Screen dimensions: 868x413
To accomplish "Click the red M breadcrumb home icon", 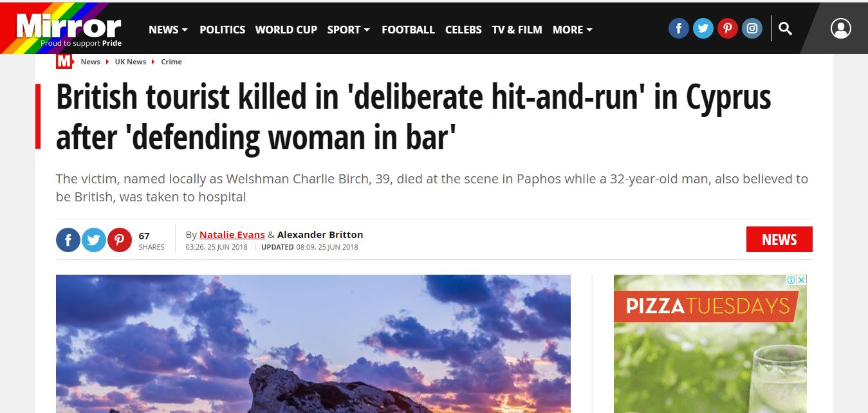I will pos(64,62).
